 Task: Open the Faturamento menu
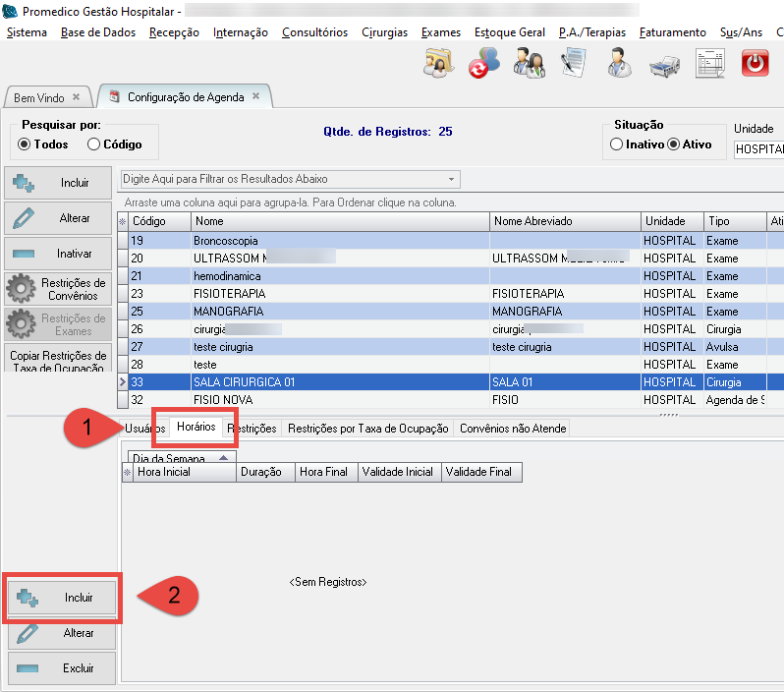click(672, 32)
